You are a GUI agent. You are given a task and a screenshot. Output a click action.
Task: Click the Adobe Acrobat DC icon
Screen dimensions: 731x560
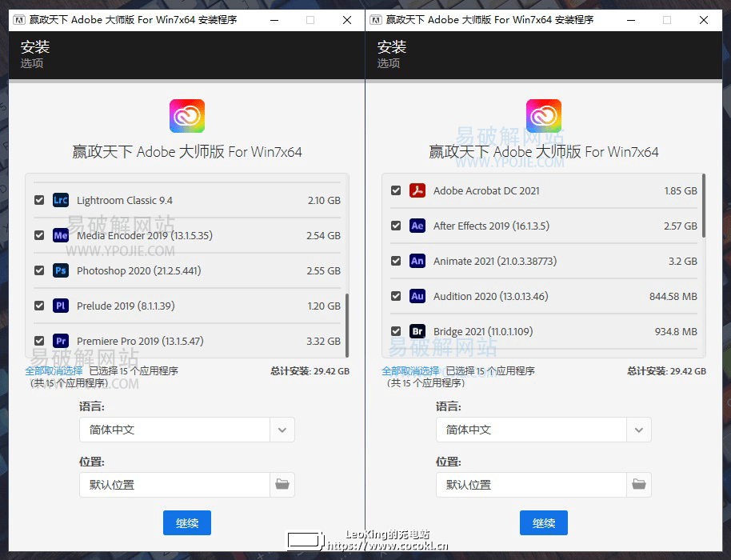click(417, 190)
